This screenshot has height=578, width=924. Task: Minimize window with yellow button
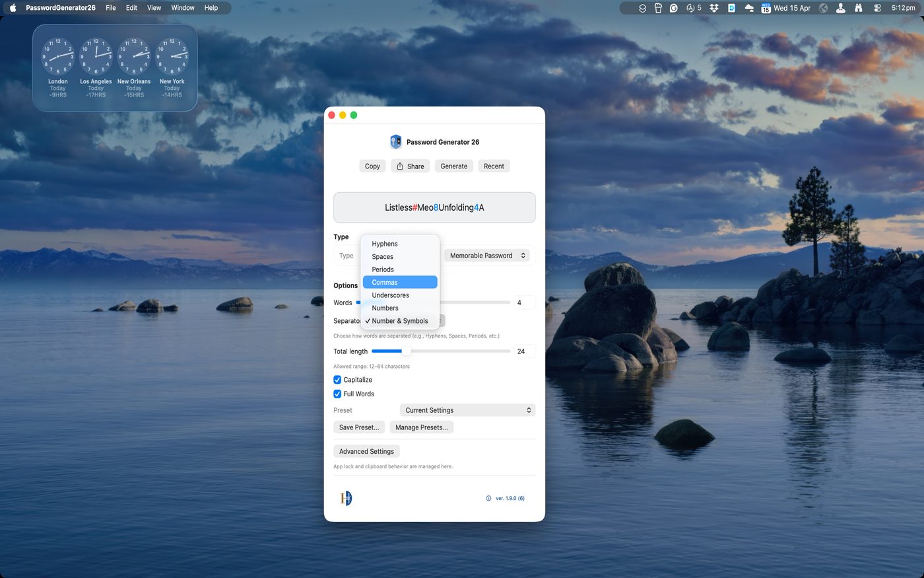[x=343, y=115]
